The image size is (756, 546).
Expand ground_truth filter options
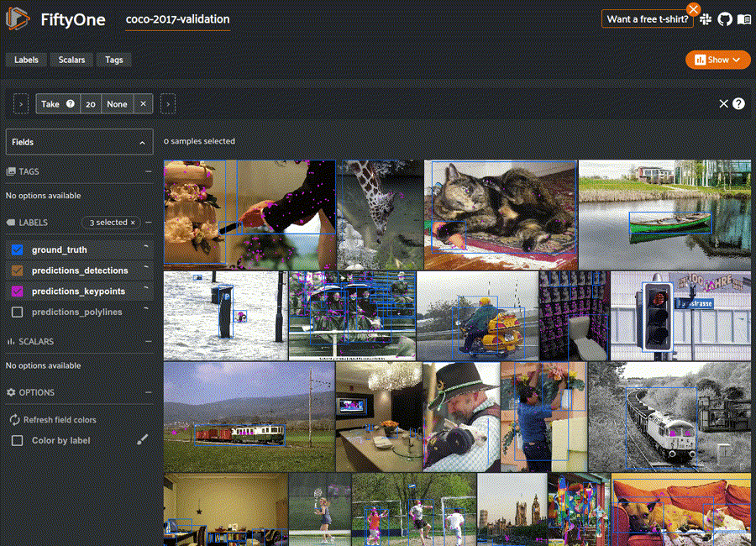click(x=146, y=246)
